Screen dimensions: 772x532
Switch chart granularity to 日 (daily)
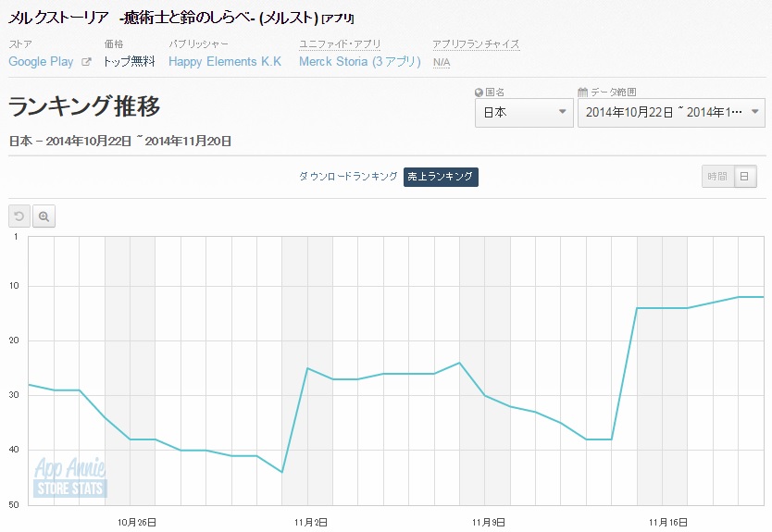coord(744,176)
